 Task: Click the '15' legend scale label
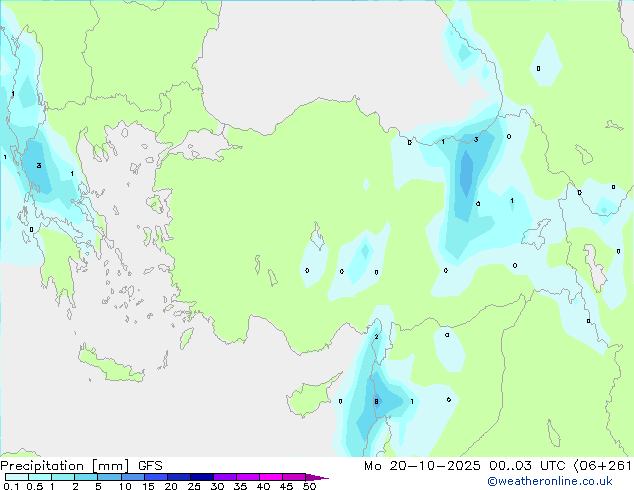pos(148,486)
